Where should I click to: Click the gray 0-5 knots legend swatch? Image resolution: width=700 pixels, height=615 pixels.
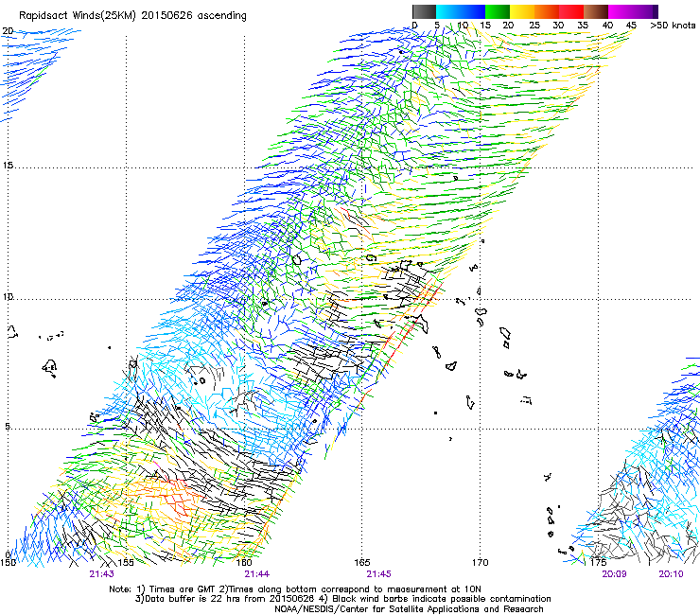424,11
